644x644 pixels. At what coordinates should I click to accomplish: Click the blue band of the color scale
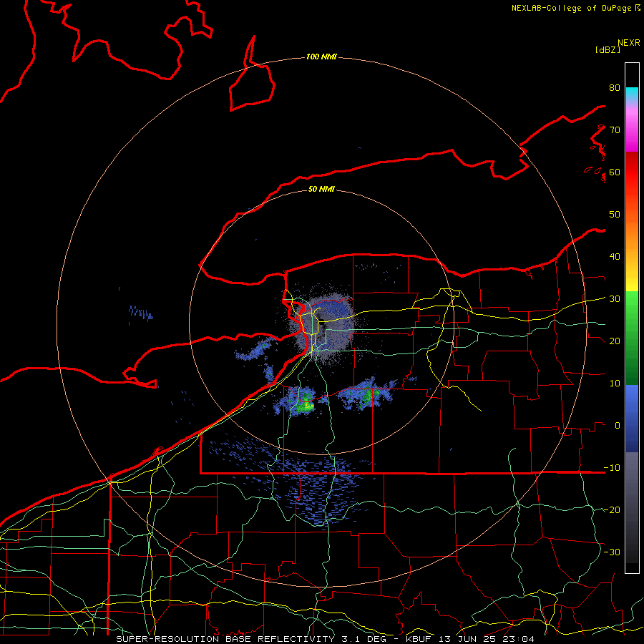pyautogui.click(x=632, y=418)
